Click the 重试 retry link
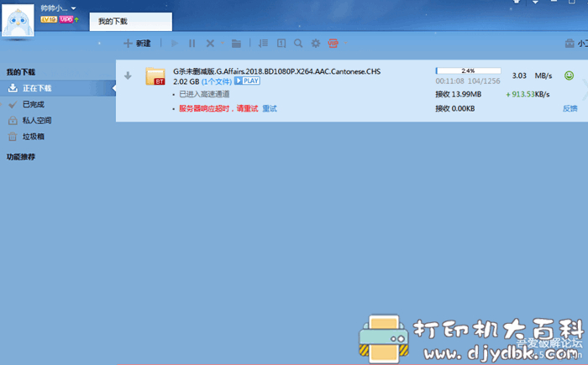Viewport: 588px width, 365px height. pyautogui.click(x=270, y=109)
